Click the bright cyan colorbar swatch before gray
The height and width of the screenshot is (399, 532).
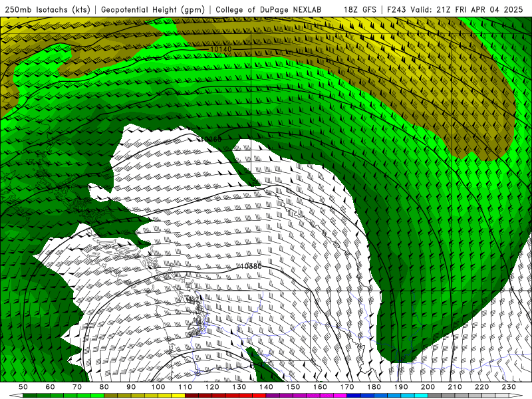pos(421,396)
